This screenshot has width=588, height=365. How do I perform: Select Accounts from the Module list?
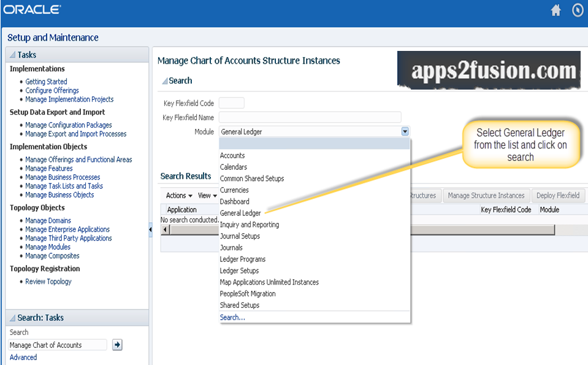coord(232,155)
